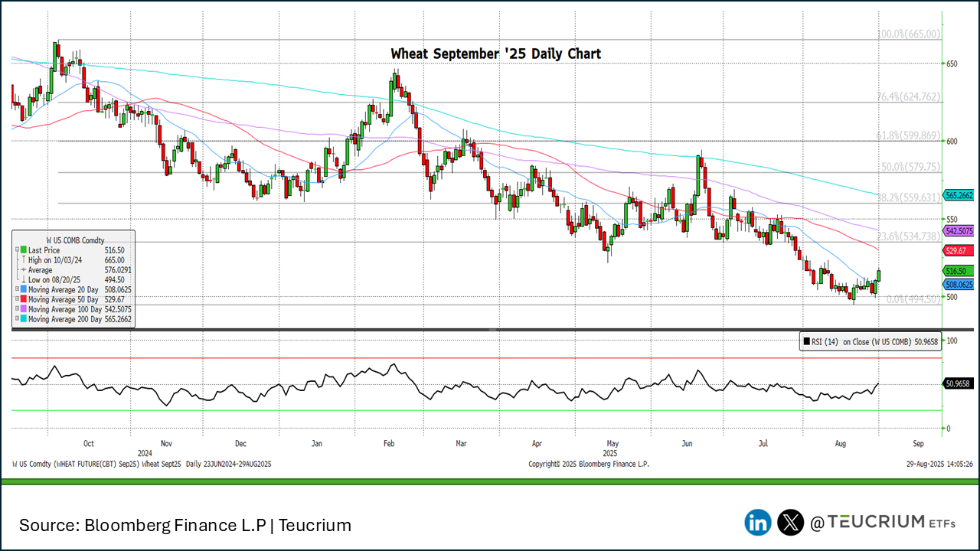Click the Oct month label on the time axis
The image size is (980, 551).
(89, 443)
